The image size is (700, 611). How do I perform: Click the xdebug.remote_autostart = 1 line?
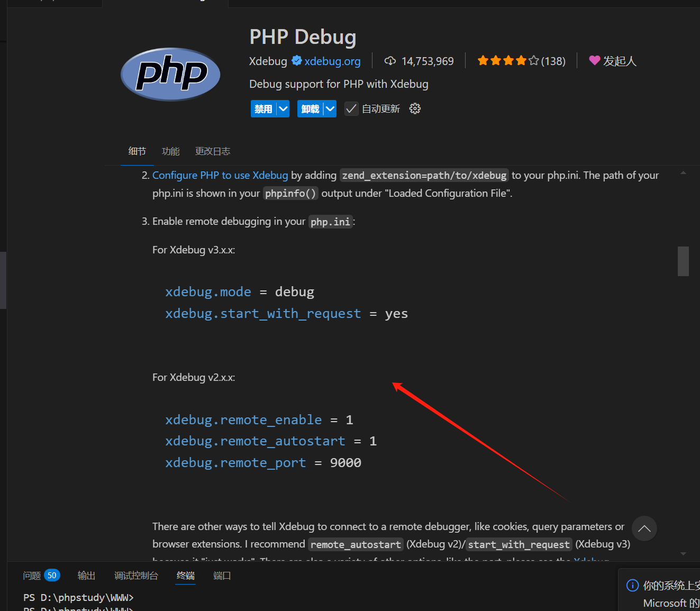tap(271, 441)
